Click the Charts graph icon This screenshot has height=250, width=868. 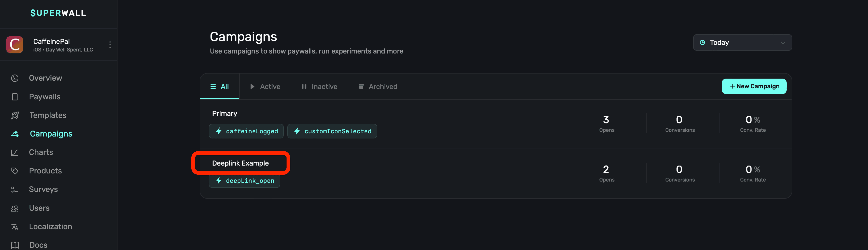[15, 152]
